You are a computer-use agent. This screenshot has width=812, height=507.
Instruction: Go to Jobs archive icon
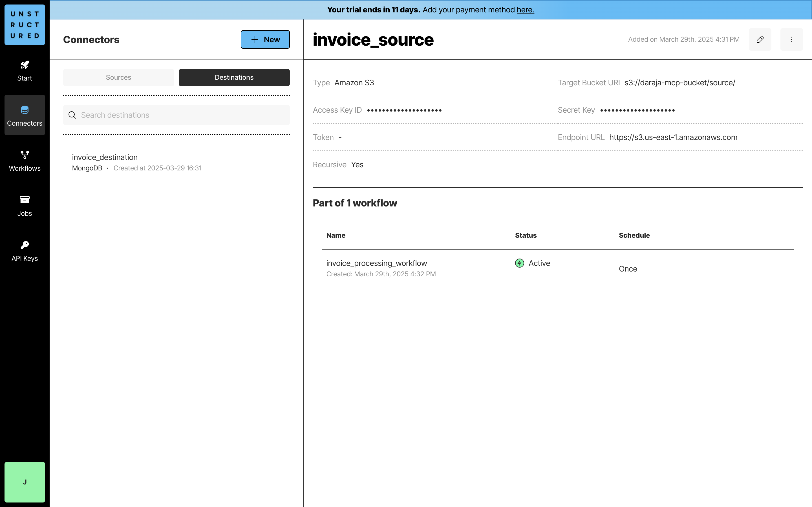pyautogui.click(x=25, y=200)
